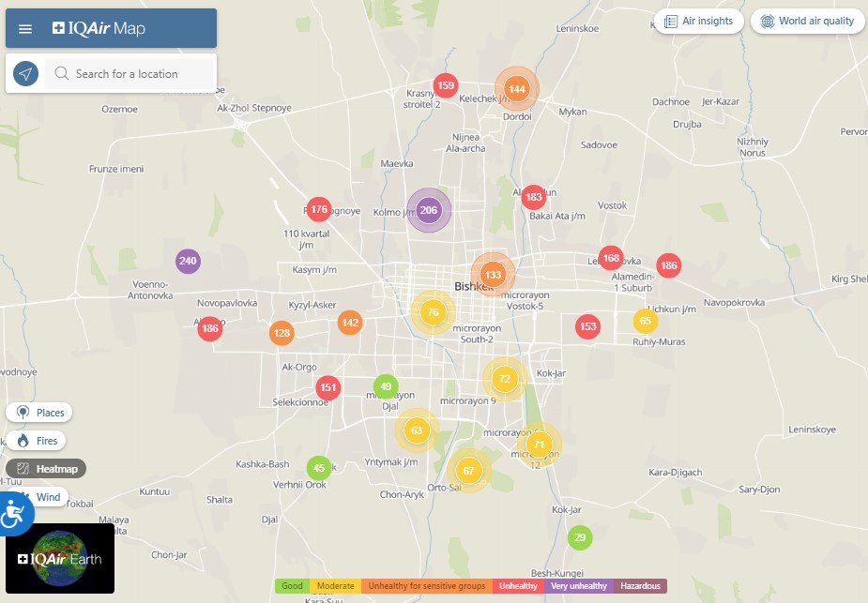
Task: Select the orange 144 marker near Dordoi
Action: coord(516,89)
